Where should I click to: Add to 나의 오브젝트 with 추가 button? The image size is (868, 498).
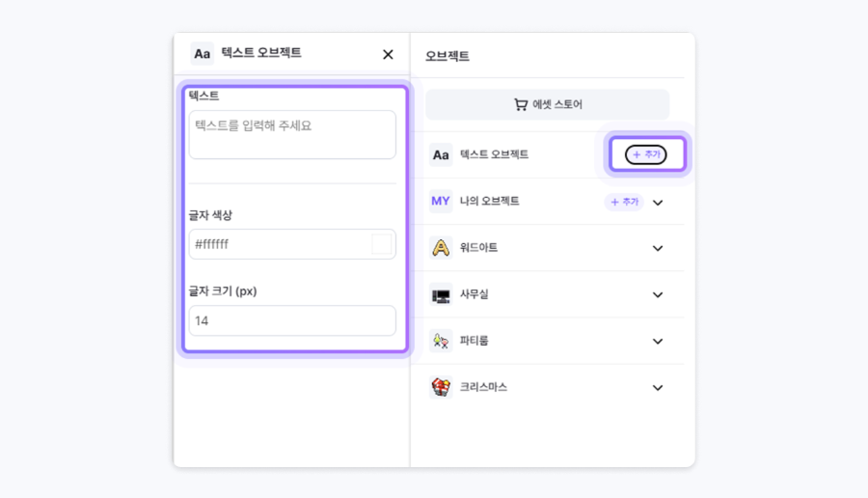tap(624, 202)
